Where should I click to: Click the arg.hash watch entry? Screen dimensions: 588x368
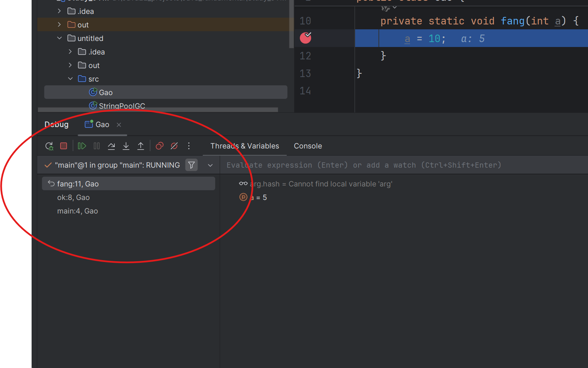tap(316, 184)
